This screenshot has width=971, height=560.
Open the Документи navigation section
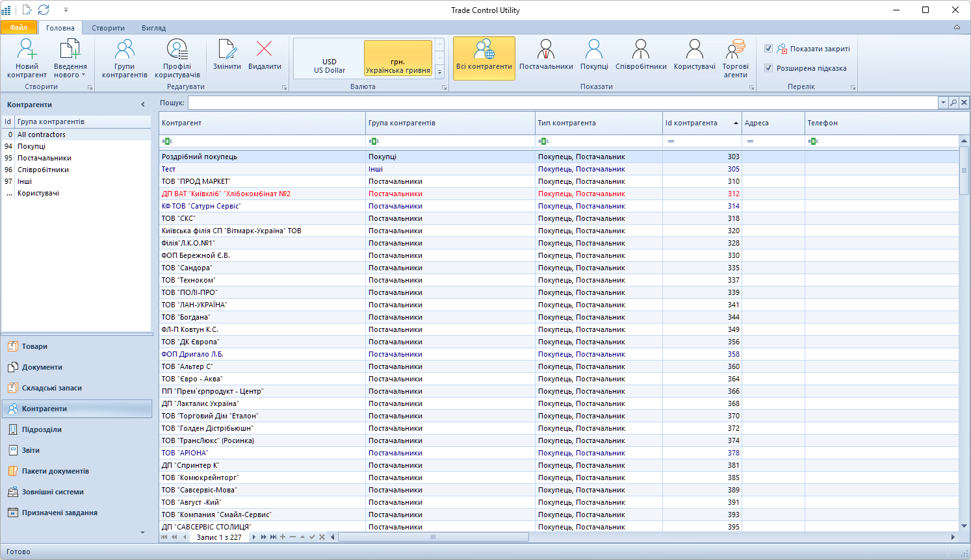tap(42, 367)
